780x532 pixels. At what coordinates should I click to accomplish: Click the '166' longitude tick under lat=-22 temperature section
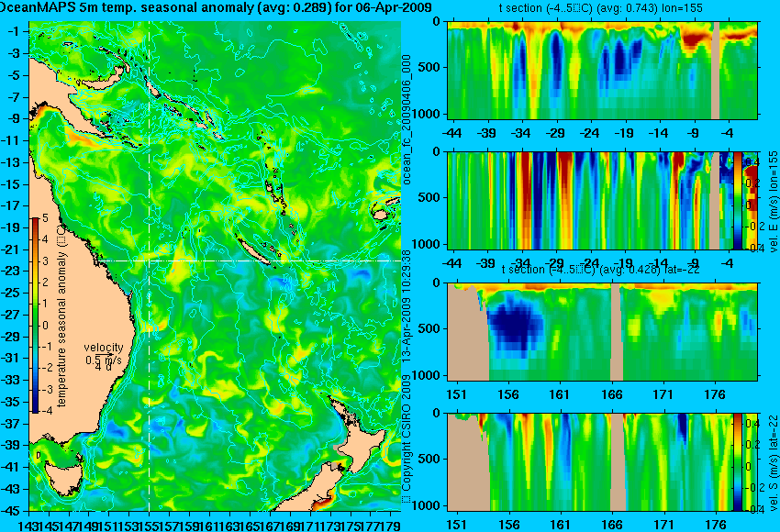click(x=611, y=394)
